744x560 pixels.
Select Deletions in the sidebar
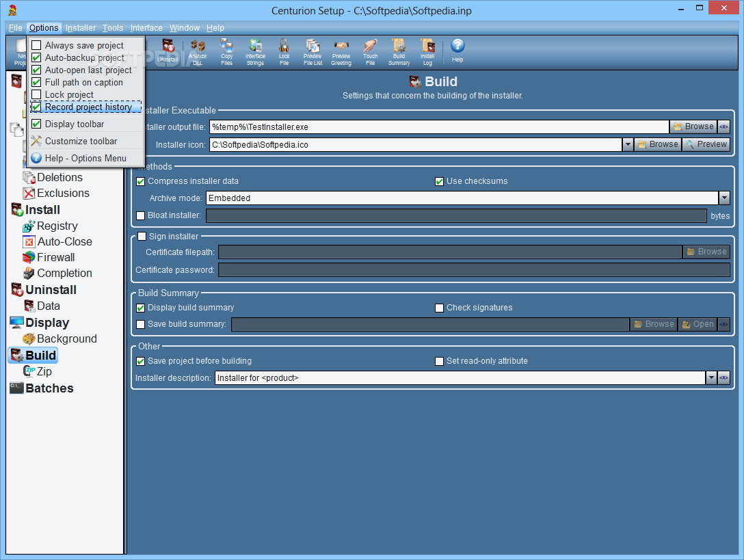pyautogui.click(x=53, y=178)
